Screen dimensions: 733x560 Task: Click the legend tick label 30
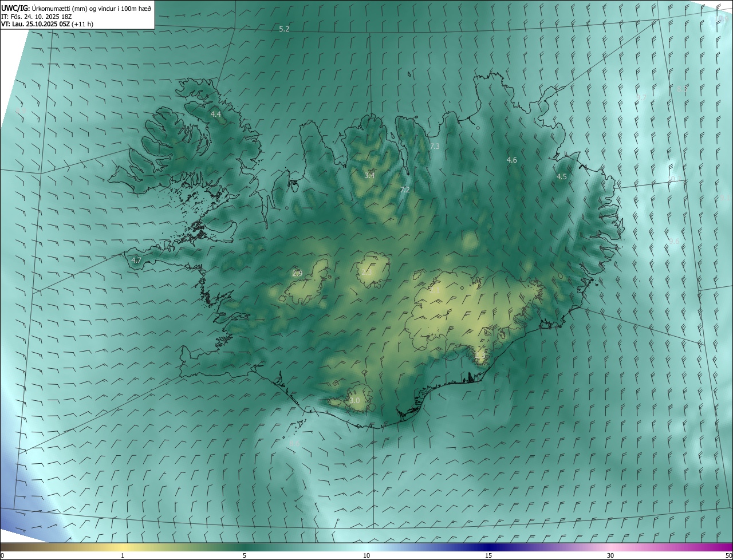[x=610, y=555]
